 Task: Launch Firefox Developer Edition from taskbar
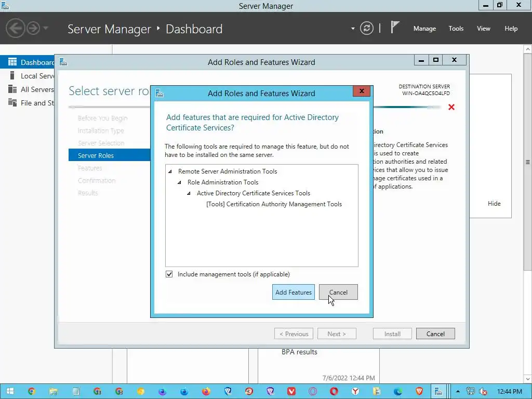184,391
